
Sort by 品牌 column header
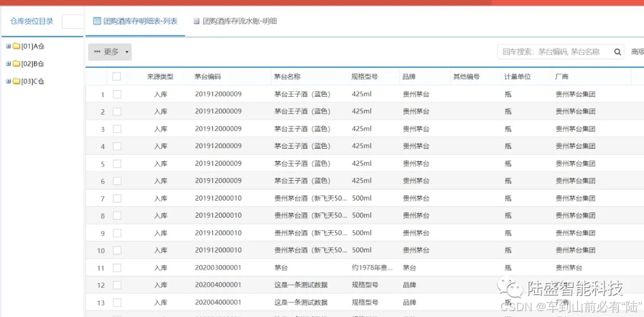410,76
